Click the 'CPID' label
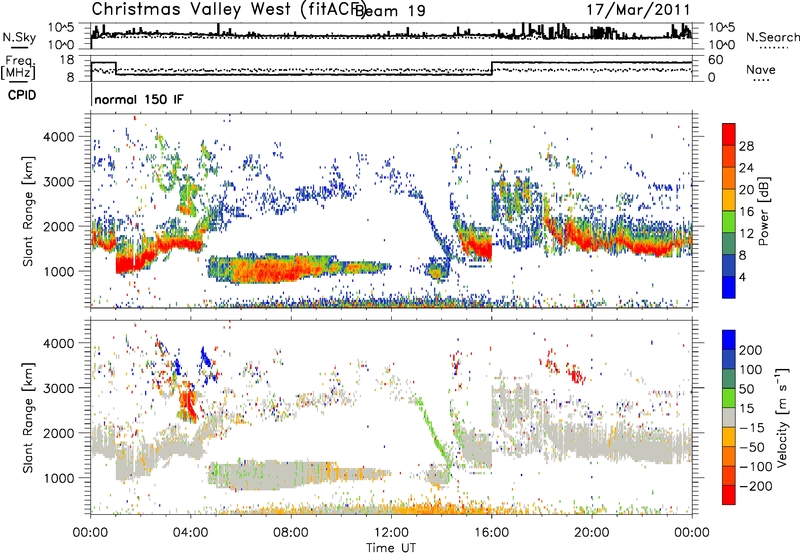Image resolution: width=800 pixels, height=554 pixels. coord(22,95)
